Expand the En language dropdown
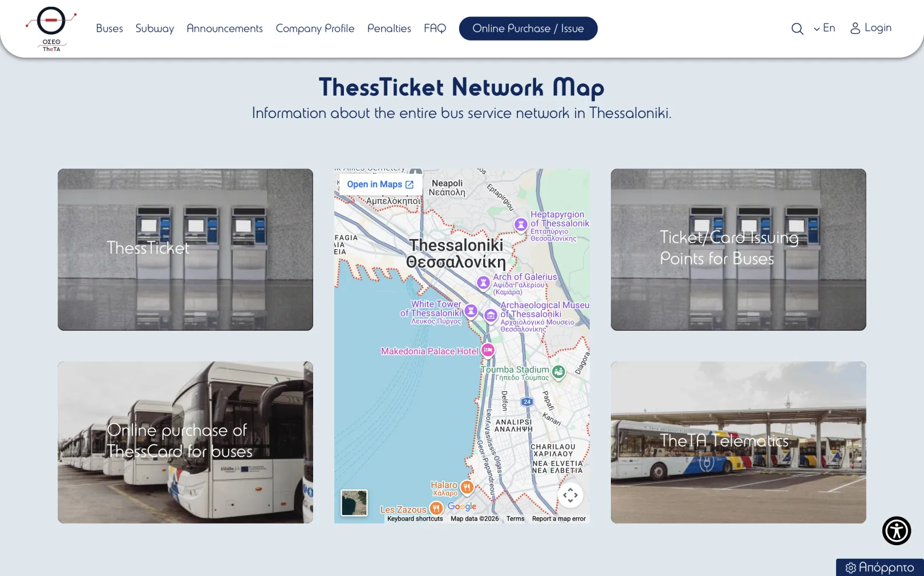 pos(824,28)
